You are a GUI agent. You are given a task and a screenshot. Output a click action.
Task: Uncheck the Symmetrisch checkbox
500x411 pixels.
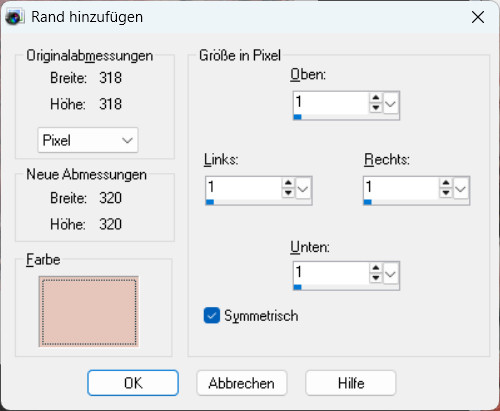tap(212, 316)
